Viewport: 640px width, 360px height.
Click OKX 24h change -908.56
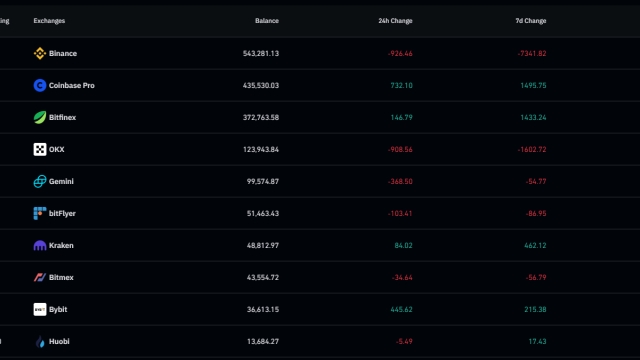coord(400,149)
